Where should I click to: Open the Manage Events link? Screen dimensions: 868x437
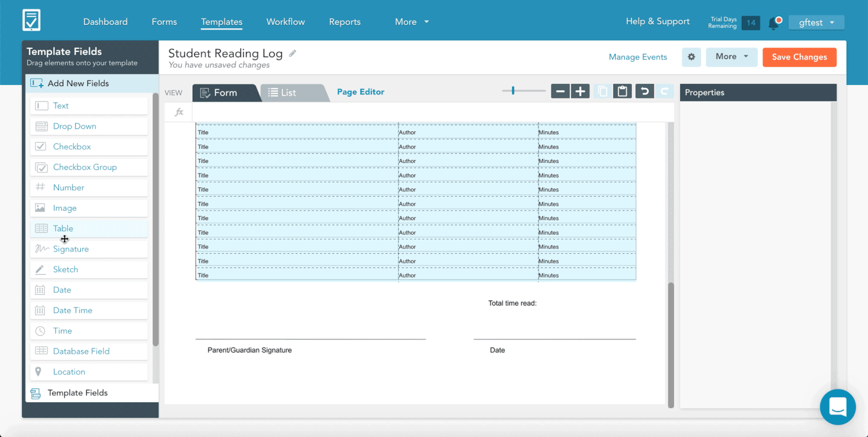638,57
